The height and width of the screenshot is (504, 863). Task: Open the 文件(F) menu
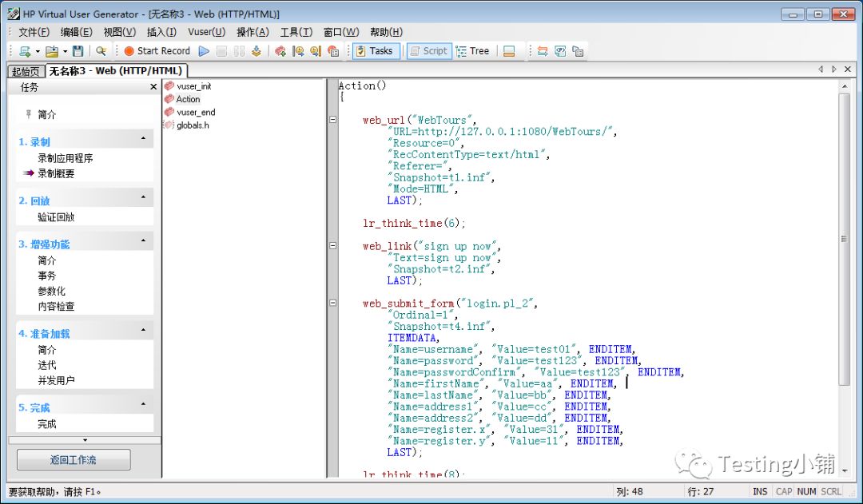tap(34, 33)
